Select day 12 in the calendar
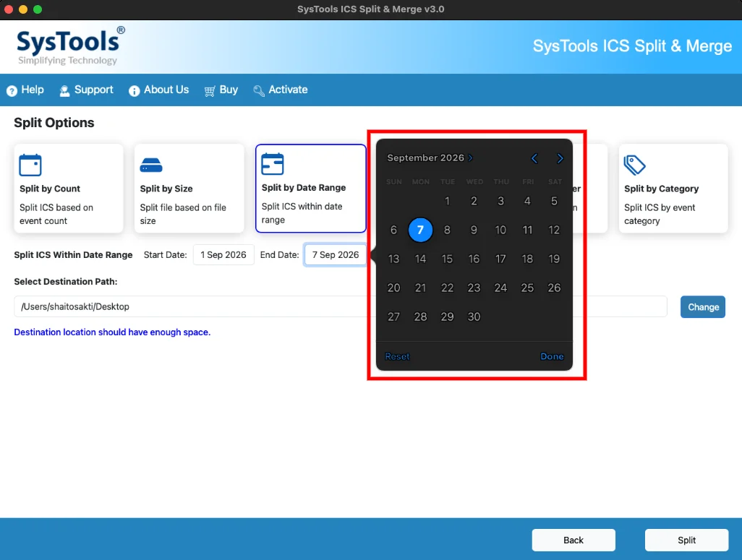Image resolution: width=742 pixels, height=560 pixels. point(554,230)
